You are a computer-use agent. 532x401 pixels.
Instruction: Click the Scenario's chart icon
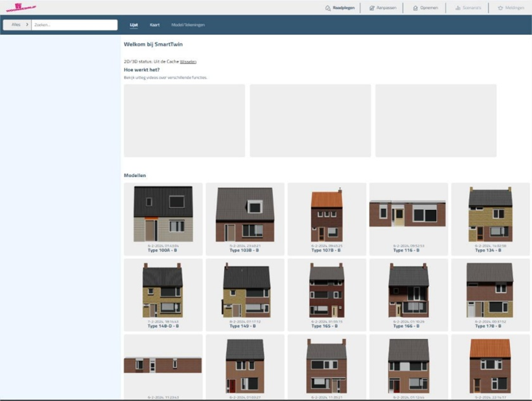(458, 8)
